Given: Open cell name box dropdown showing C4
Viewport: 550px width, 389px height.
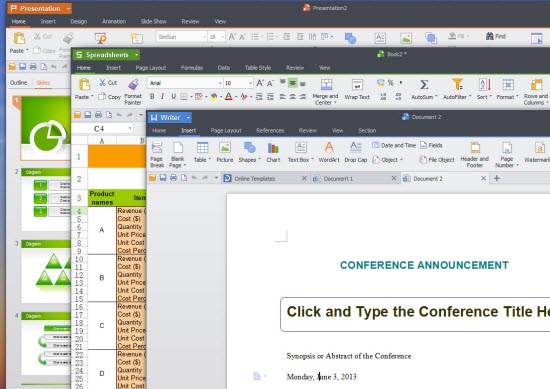Looking at the screenshot, I should pos(130,128).
